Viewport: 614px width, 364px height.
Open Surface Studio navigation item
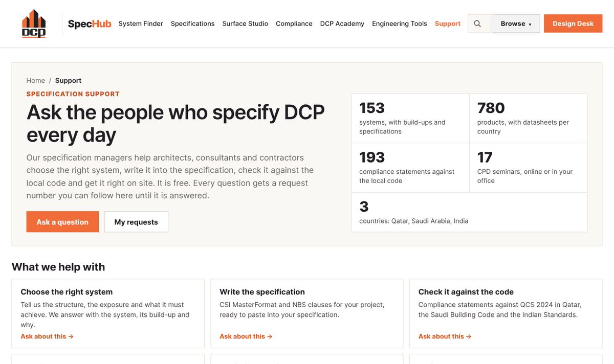tap(245, 24)
